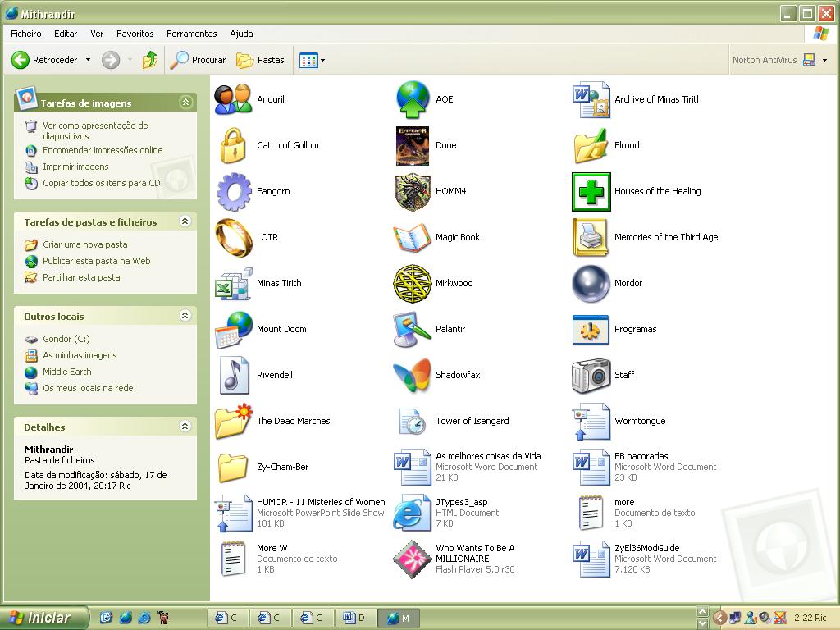This screenshot has height=630, width=840.
Task: Click the taskbar clock showing 2:22
Action: click(x=810, y=619)
